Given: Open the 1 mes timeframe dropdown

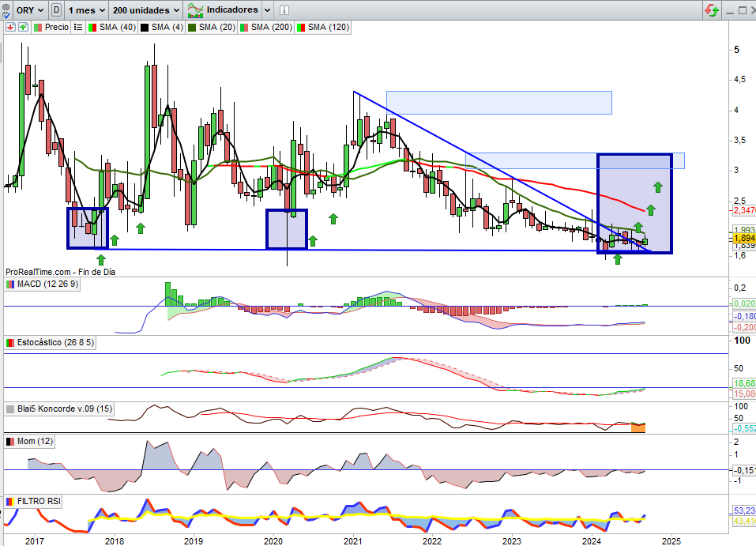Looking at the screenshot, I should coord(86,10).
